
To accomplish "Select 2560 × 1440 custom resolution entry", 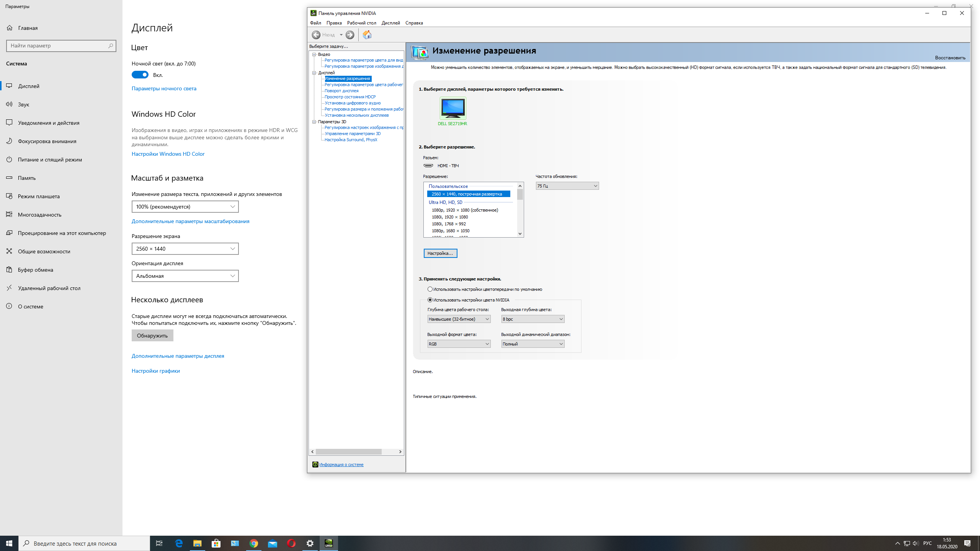I will (469, 194).
